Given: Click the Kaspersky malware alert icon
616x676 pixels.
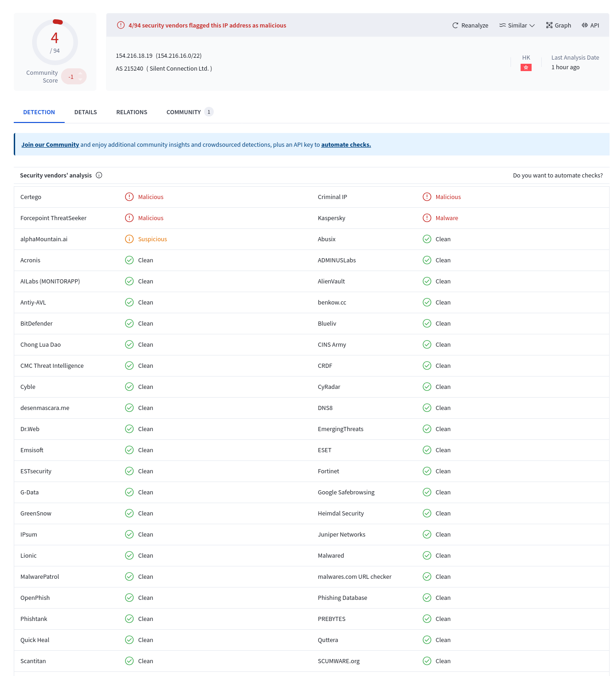Looking at the screenshot, I should (427, 218).
